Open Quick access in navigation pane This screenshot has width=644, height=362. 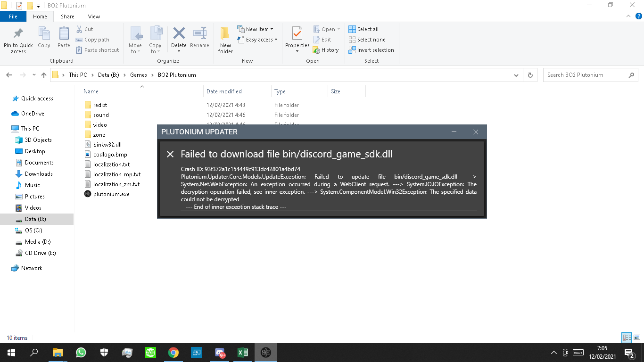(x=37, y=99)
